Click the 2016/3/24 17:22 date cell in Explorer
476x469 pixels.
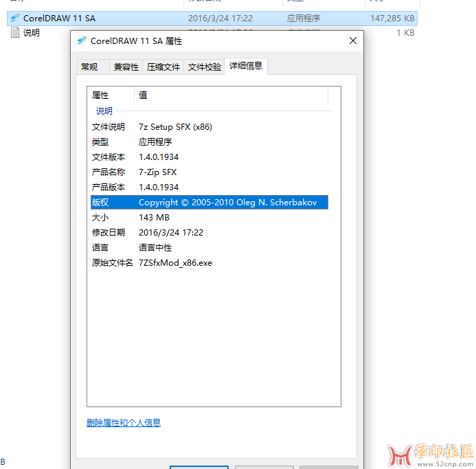coord(220,19)
